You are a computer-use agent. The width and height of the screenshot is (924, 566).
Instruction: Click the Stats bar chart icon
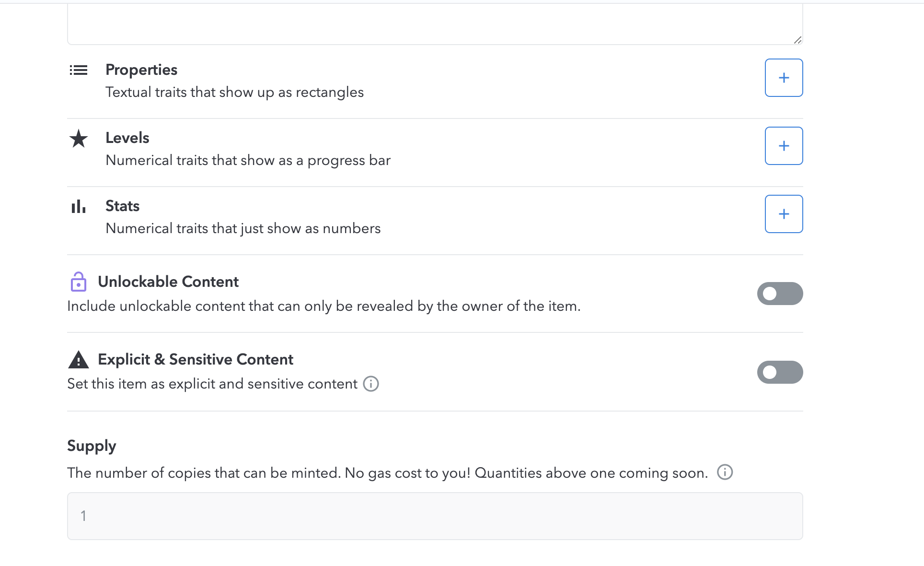79,207
